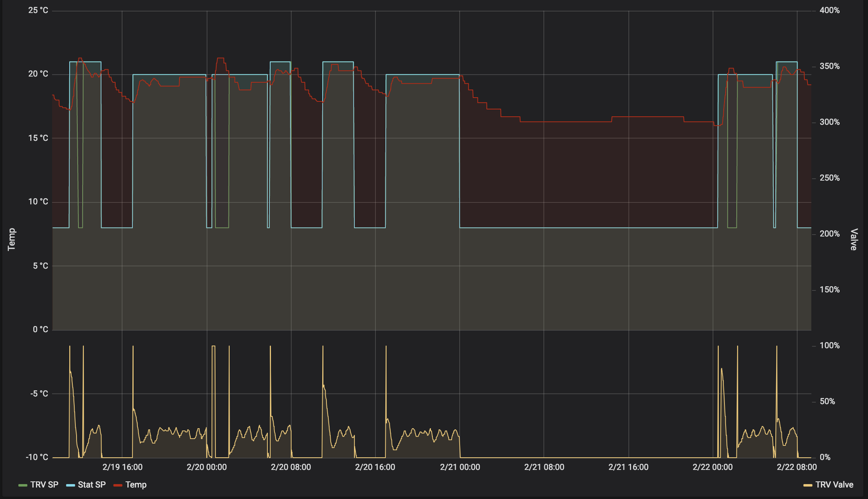Click the 150% right axis label
The image size is (868, 499).
[x=830, y=290]
